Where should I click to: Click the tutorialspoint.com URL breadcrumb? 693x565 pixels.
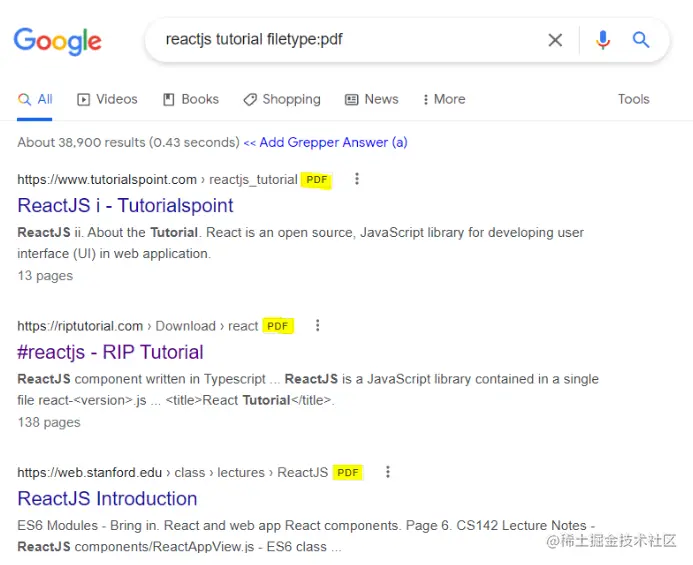(x=157, y=179)
